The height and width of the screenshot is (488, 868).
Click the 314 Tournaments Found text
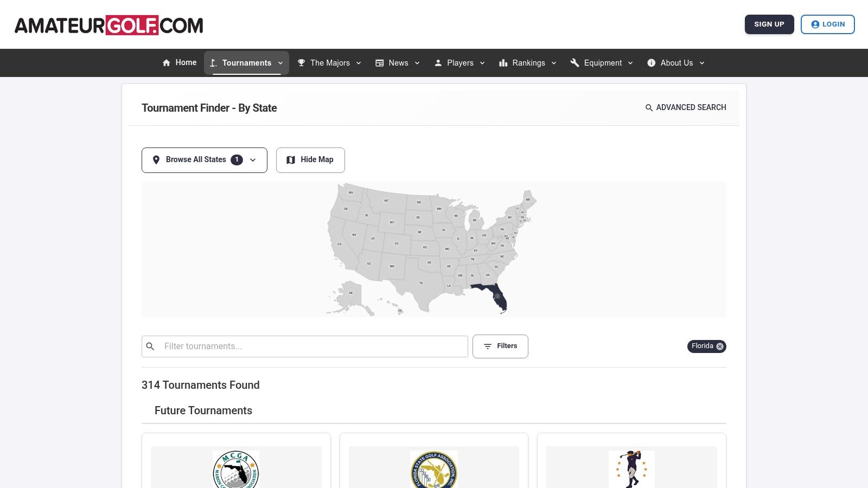(x=201, y=385)
